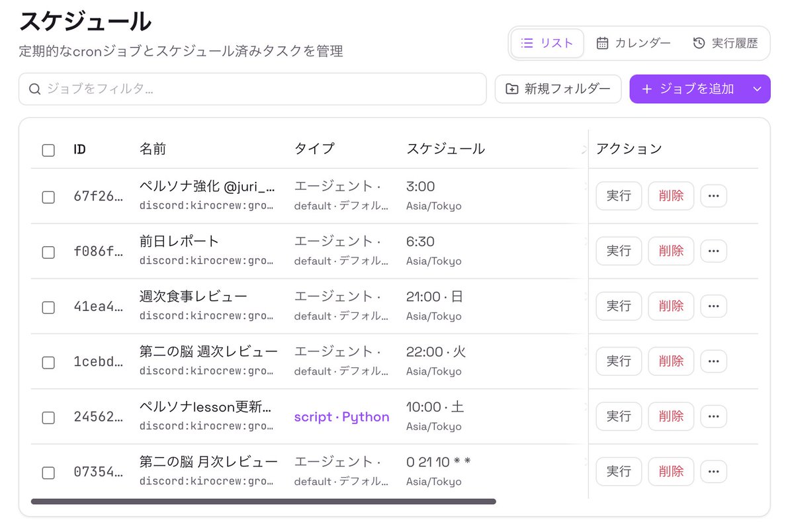Open more options for 第二の脳 週次レビュー job
This screenshot has height=532, width=794.
713,361
